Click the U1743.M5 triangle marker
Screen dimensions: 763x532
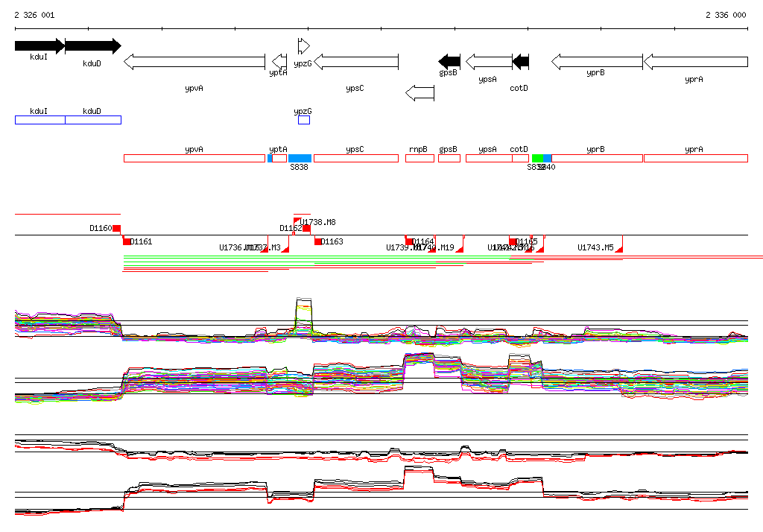pyautogui.click(x=619, y=249)
